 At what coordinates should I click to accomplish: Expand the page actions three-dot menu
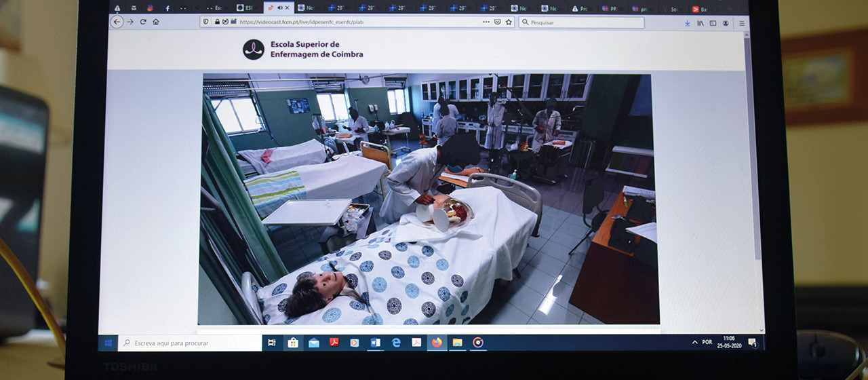click(486, 22)
